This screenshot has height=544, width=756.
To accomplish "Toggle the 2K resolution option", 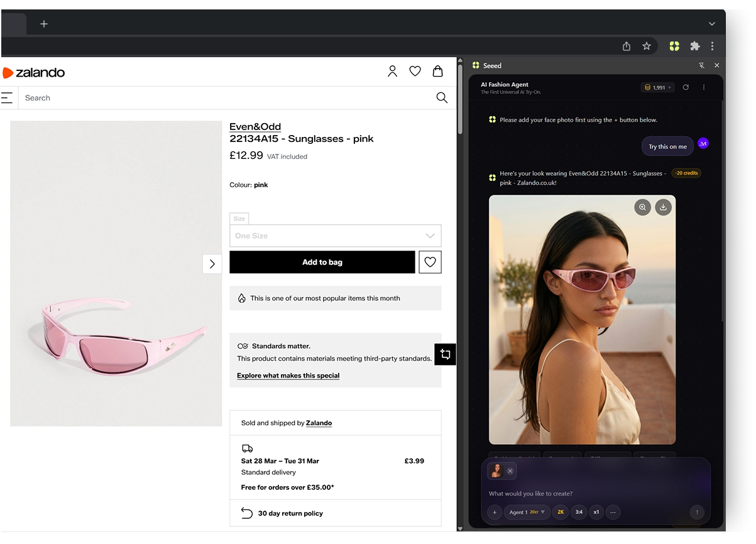I will click(x=561, y=512).
